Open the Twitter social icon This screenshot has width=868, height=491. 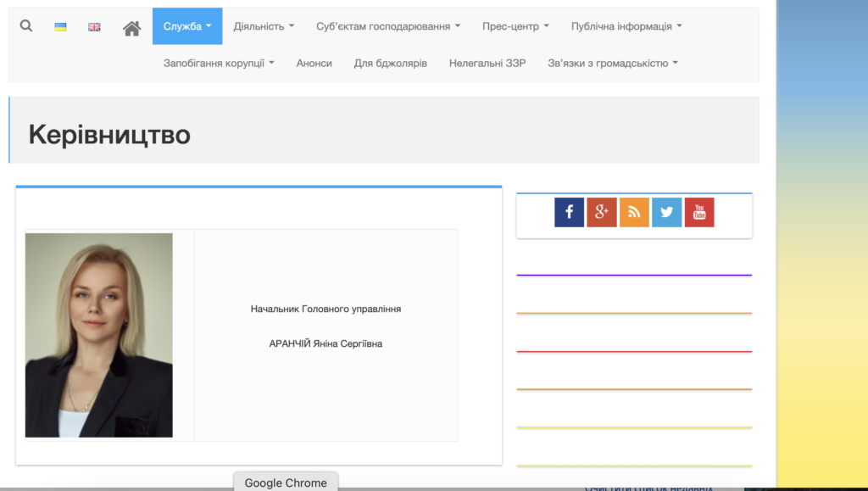tap(666, 212)
